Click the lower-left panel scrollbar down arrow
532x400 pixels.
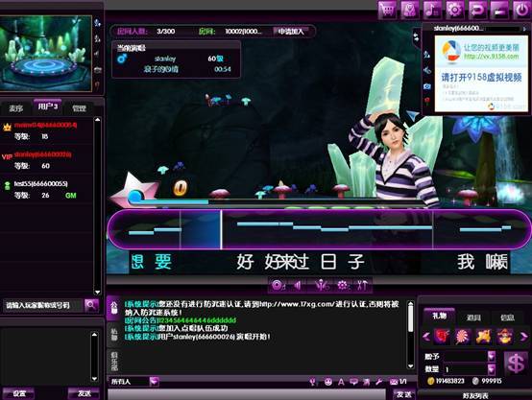click(x=95, y=379)
